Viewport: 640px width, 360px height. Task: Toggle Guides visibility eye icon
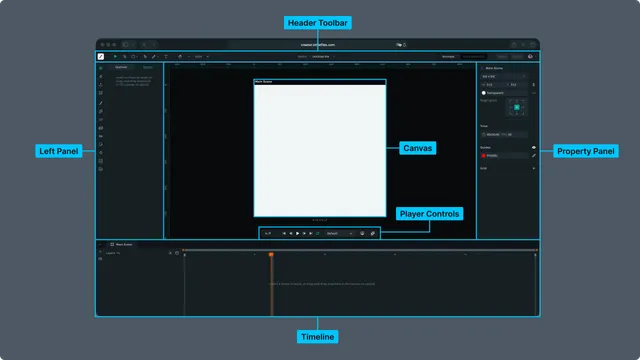click(x=533, y=147)
